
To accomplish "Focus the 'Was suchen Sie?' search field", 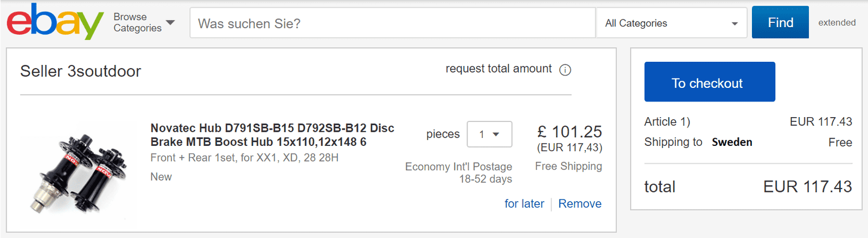I will click(392, 23).
